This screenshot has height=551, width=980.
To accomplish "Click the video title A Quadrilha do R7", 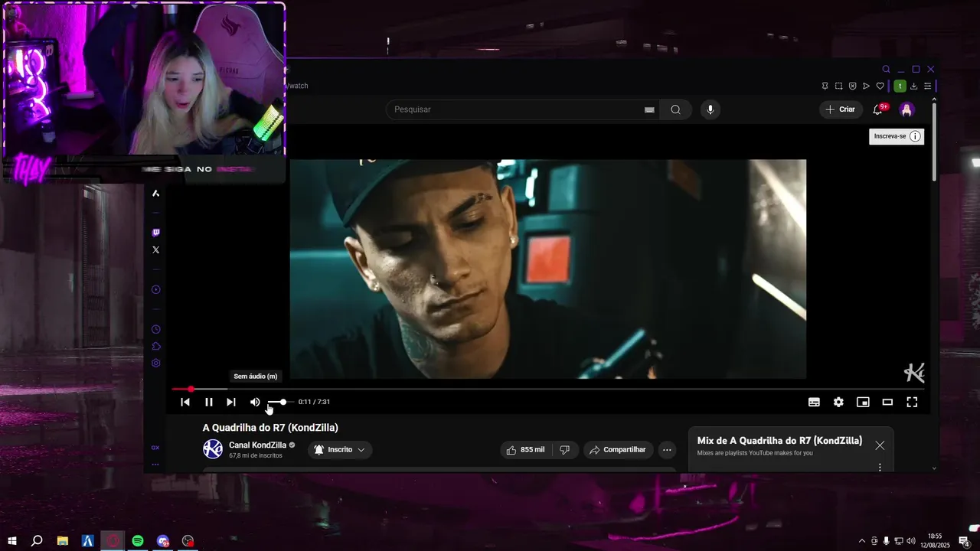I will click(x=270, y=428).
